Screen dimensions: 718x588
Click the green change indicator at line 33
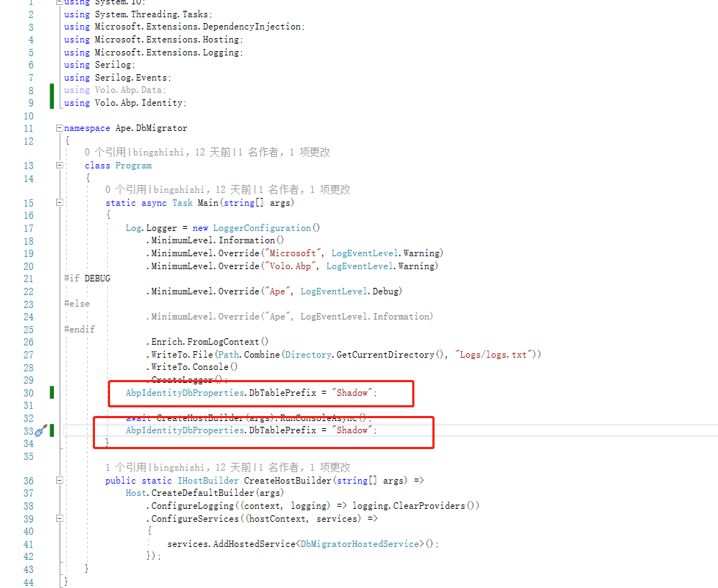(x=50, y=430)
